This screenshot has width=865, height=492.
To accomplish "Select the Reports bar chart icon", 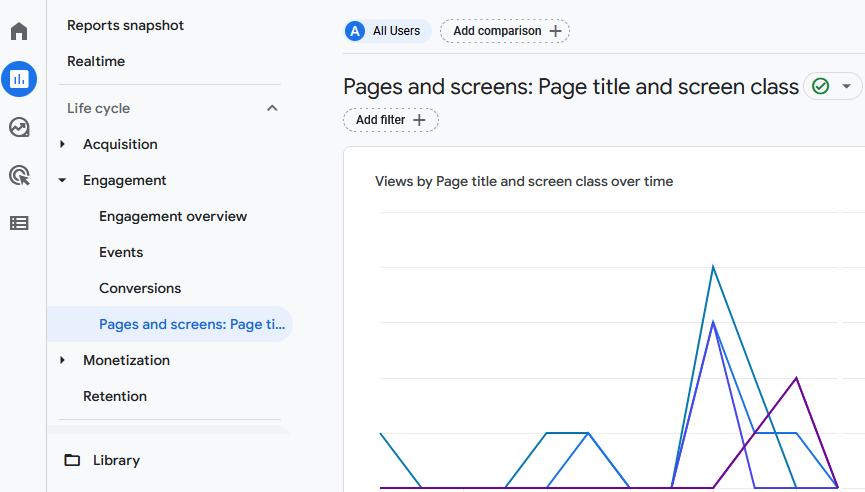I will (19, 79).
